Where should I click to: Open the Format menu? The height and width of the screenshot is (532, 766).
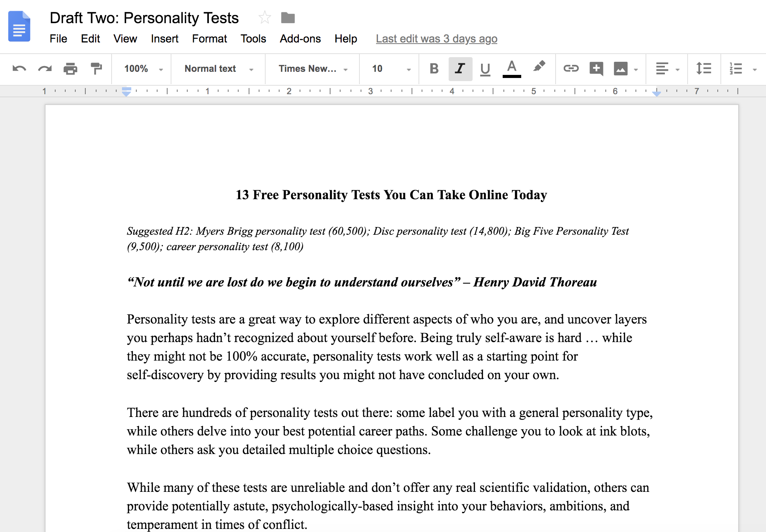click(x=209, y=39)
